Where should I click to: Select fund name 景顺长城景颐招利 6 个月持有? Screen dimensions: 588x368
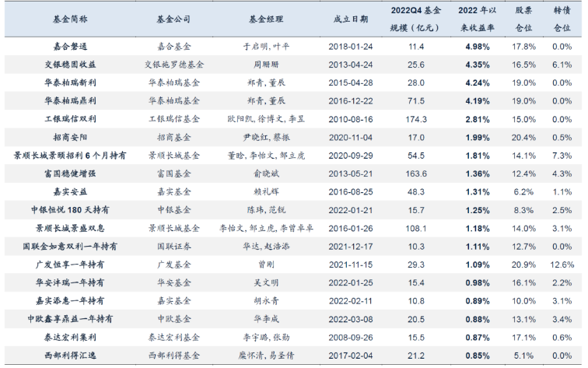(70, 156)
